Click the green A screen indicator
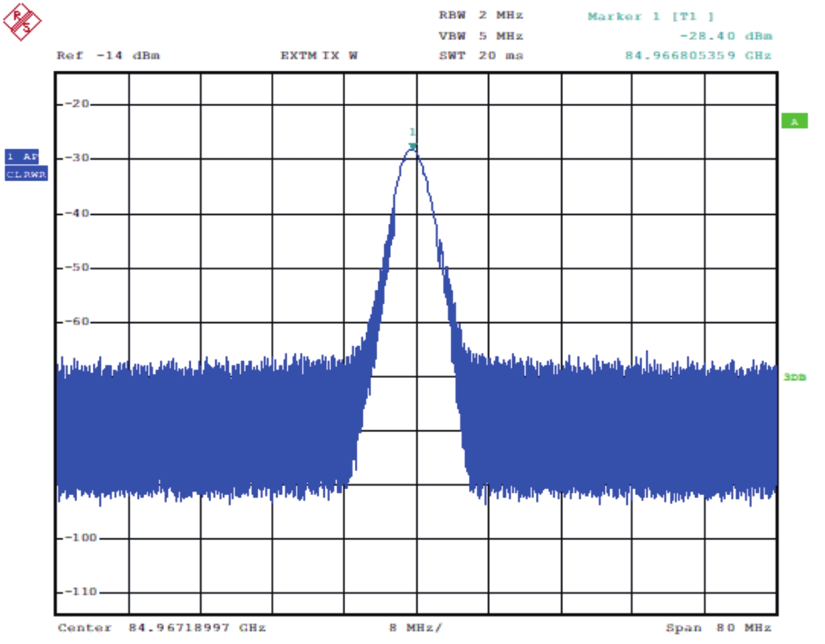Image resolution: width=825 pixels, height=644 pixels. tap(794, 121)
